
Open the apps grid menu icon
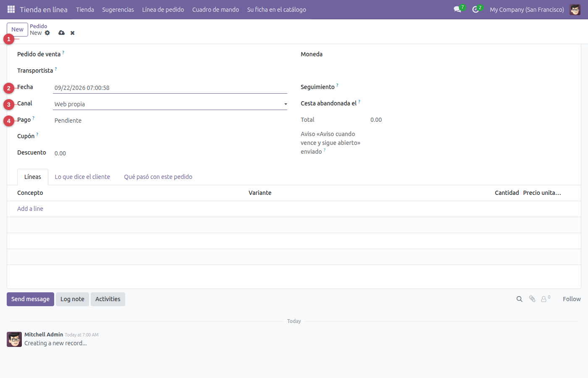11,9
